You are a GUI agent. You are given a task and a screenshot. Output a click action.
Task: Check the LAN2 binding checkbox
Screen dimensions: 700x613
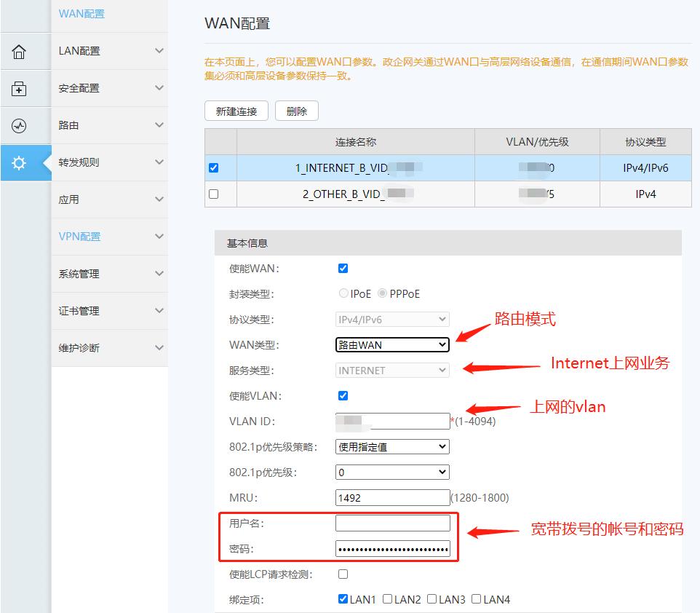point(387,599)
